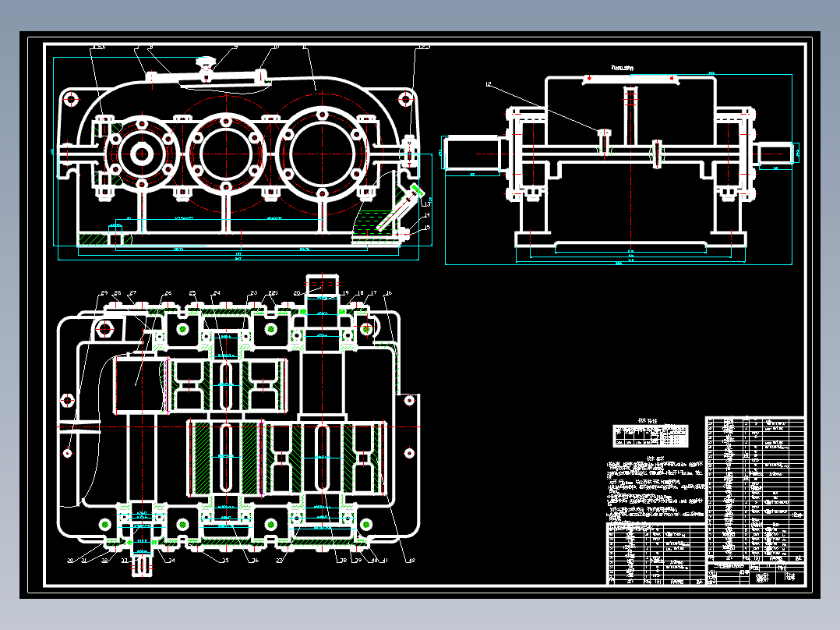840x630 pixels.
Task: Click part callout number 35
Action: [x=225, y=561]
